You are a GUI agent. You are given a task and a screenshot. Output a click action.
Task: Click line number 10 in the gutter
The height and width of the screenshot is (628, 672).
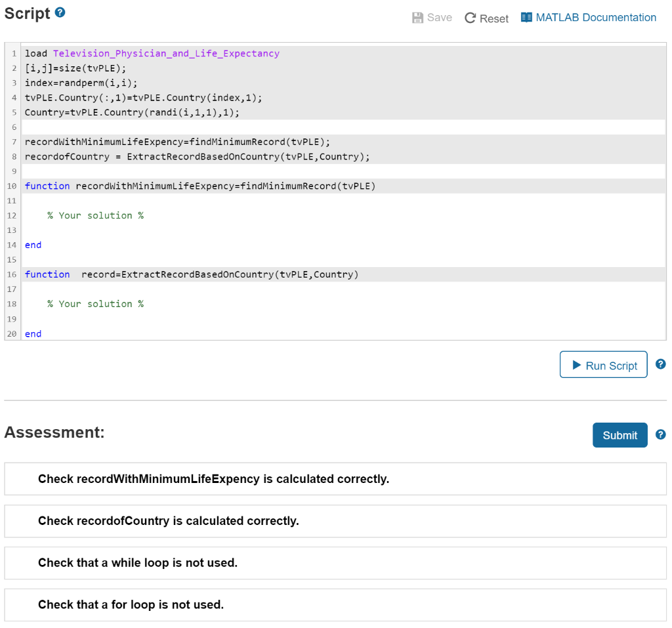point(12,186)
